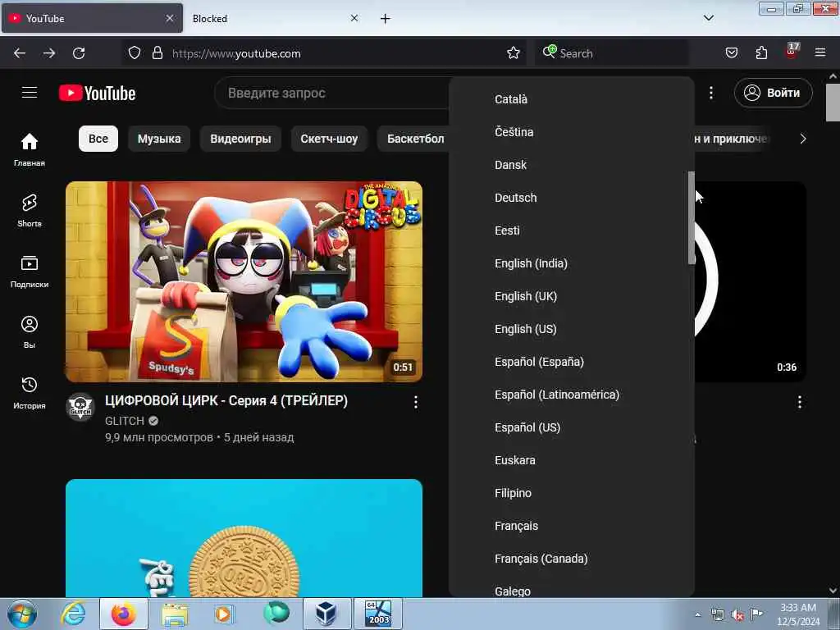
Task: Switch to the Blocked tab
Action: pos(274,18)
